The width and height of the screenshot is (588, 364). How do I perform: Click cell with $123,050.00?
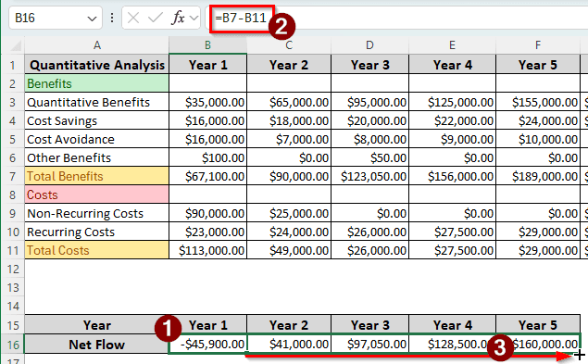pos(370,176)
